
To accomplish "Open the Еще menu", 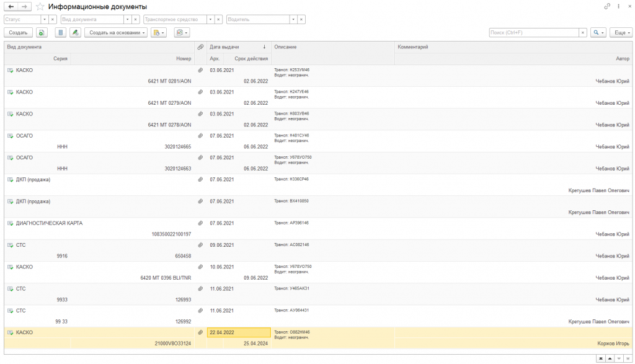I will coord(620,32).
